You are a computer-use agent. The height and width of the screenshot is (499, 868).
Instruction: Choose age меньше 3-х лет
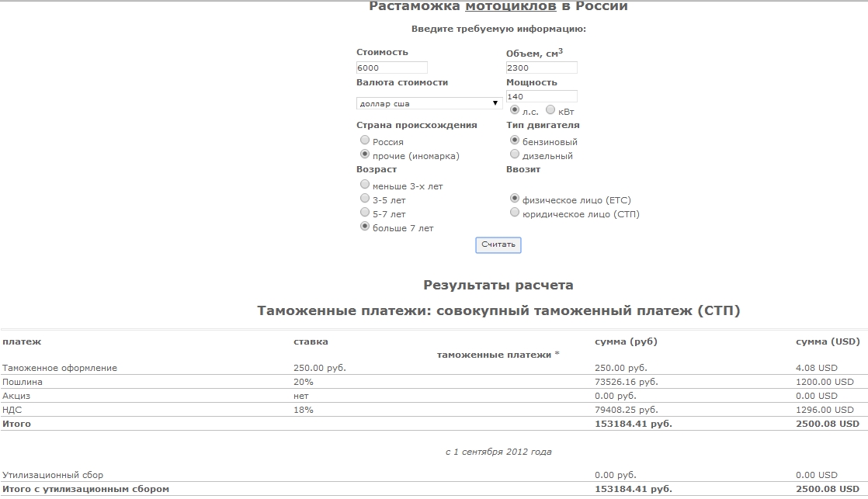tap(365, 185)
